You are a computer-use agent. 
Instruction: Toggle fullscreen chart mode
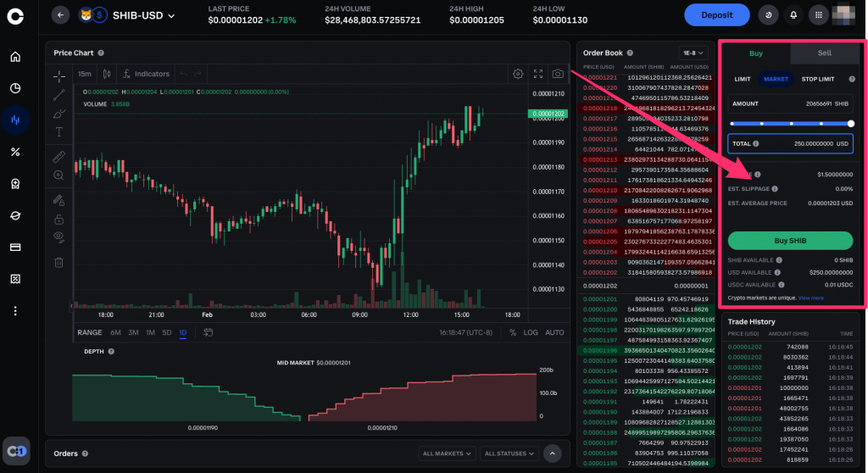(x=538, y=74)
